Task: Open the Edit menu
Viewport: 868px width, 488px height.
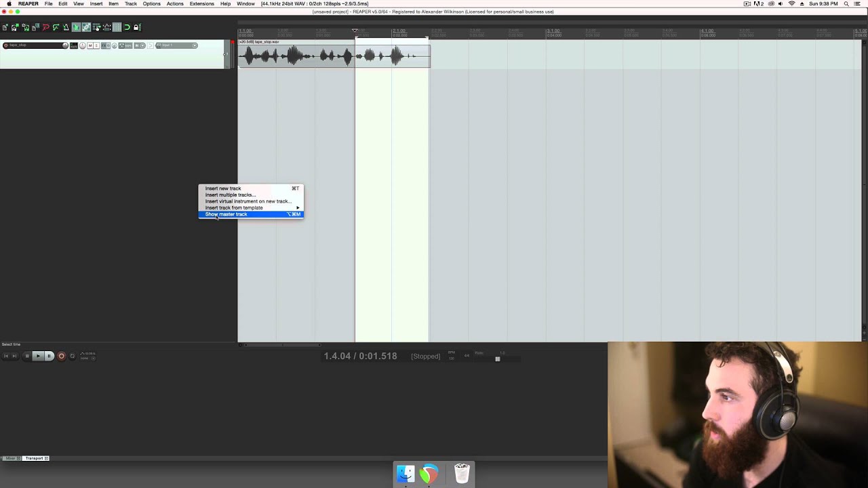Action: (62, 3)
